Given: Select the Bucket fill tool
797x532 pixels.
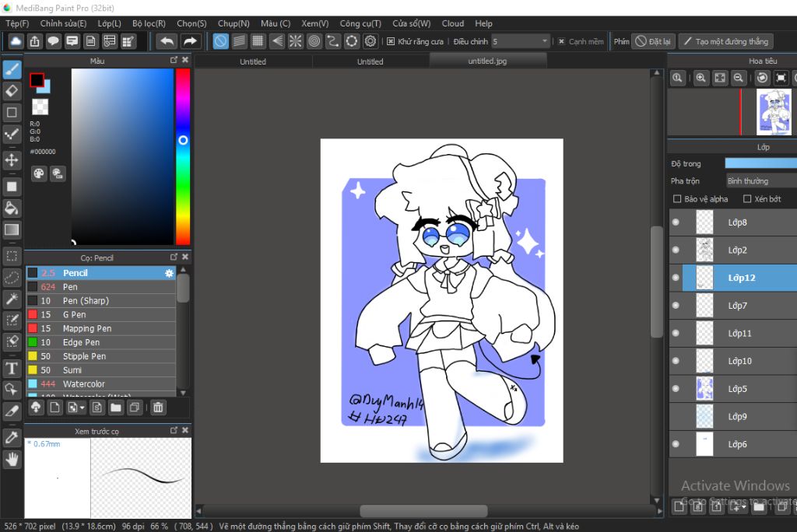Looking at the screenshot, I should click(x=12, y=208).
